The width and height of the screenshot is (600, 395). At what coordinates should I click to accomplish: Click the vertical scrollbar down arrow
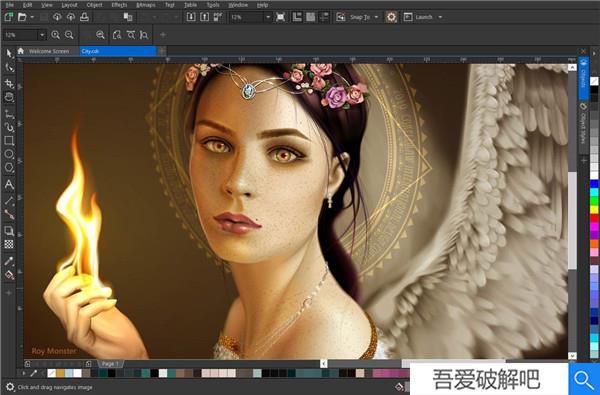572,356
